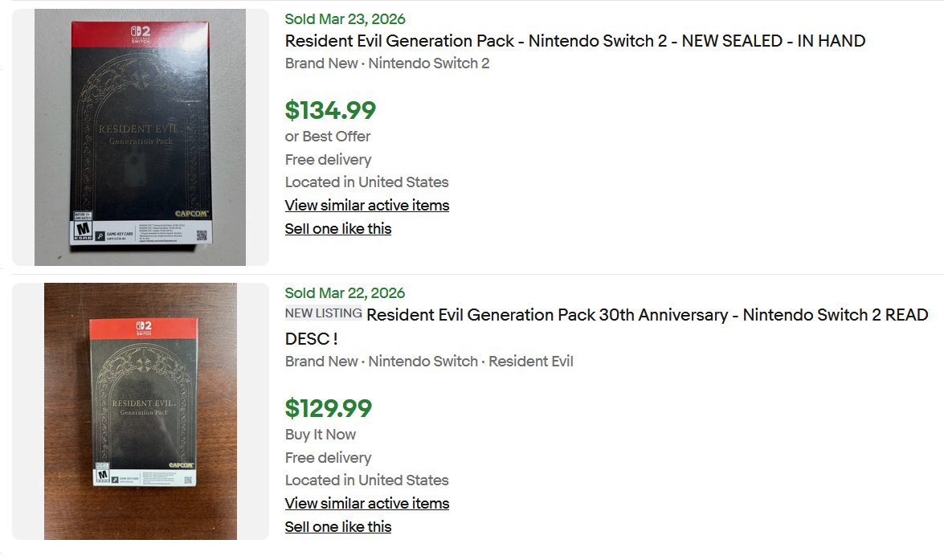View similar active items for $134.99 listing

(366, 205)
